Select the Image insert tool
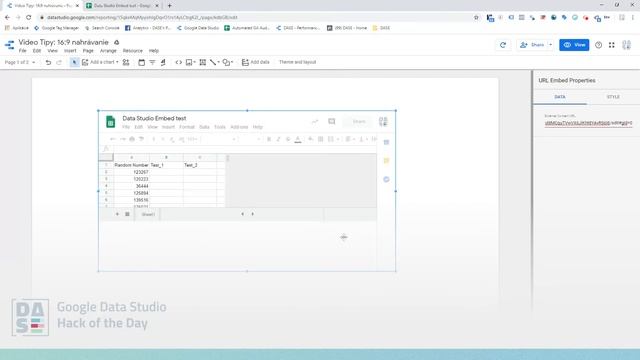 (189, 62)
